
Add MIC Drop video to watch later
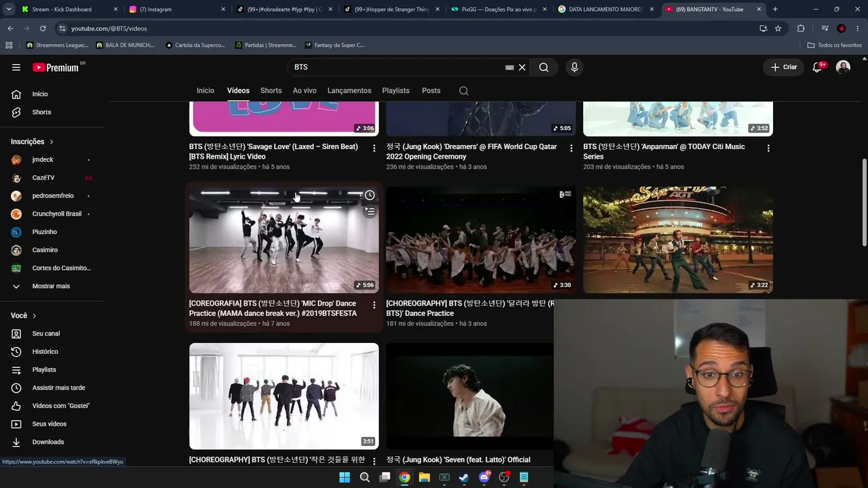[370, 195]
